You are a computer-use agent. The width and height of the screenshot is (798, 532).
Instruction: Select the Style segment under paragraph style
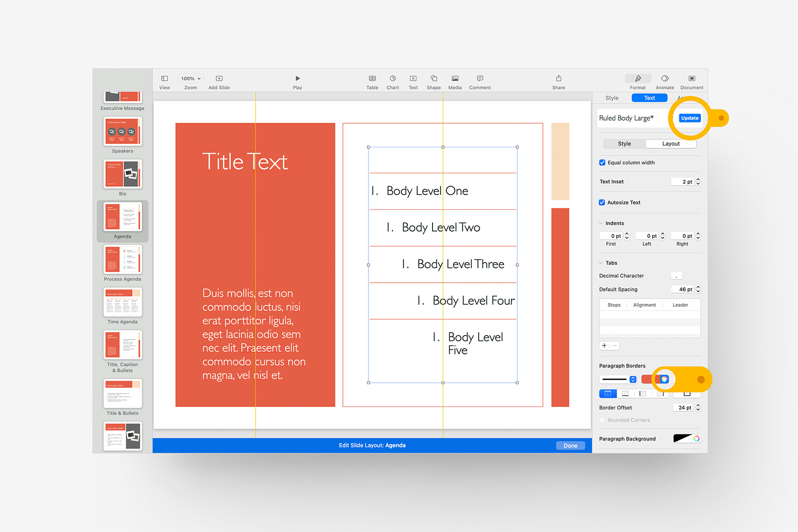point(625,144)
